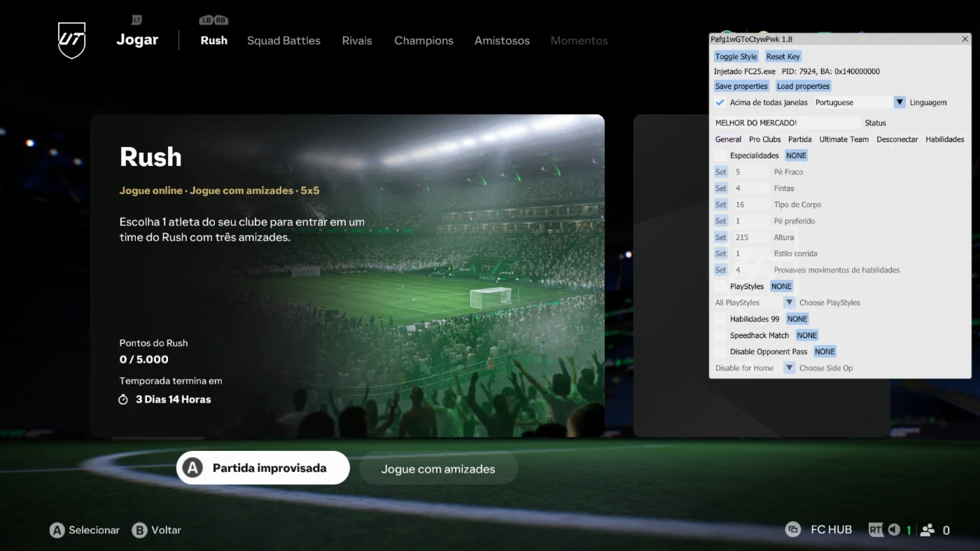
Task: Expand the Disable for Home dropdown
Action: click(x=789, y=368)
